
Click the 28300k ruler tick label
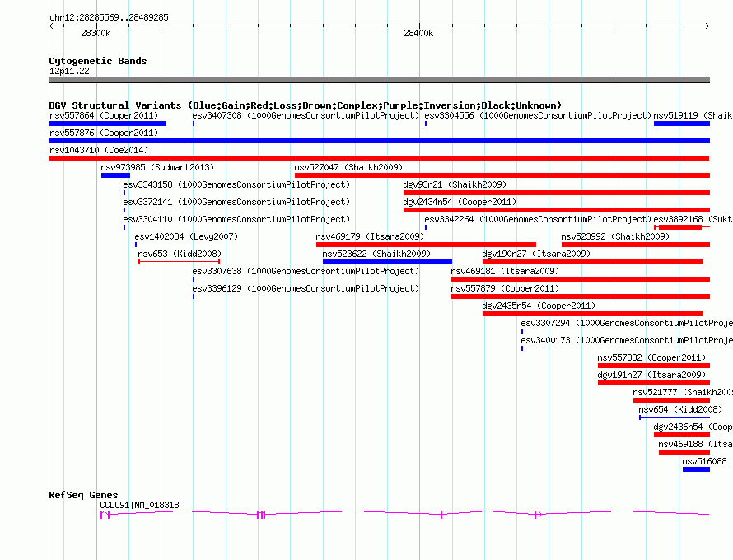[x=96, y=33]
